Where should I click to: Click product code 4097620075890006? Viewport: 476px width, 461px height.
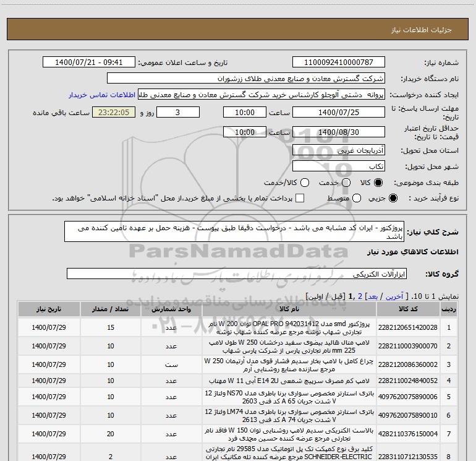click(408, 397)
